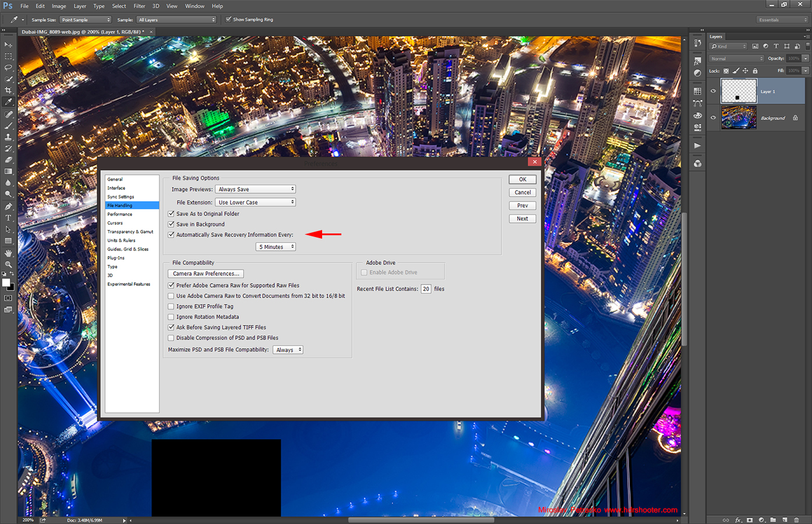Uncheck Save in Background
812x524 pixels.
(171, 224)
